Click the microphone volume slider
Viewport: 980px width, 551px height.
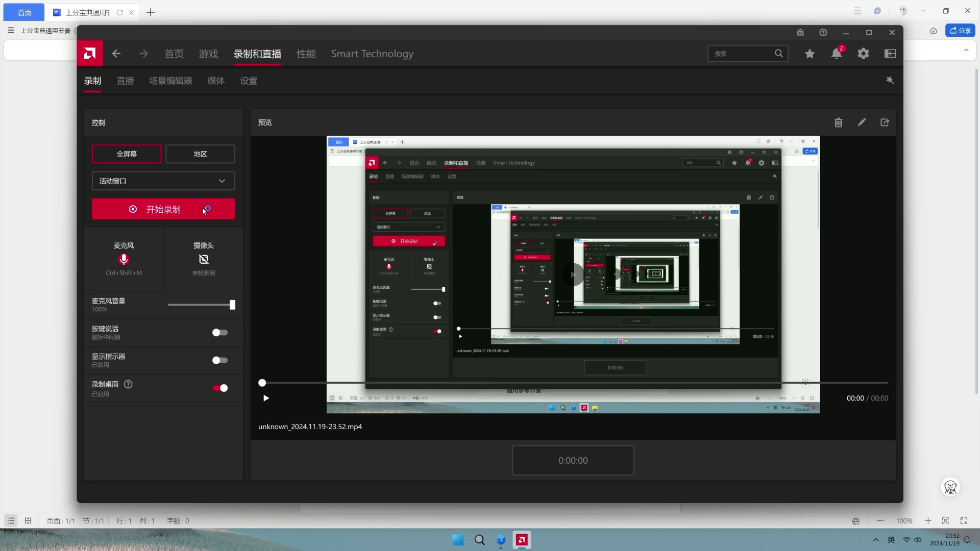point(200,305)
